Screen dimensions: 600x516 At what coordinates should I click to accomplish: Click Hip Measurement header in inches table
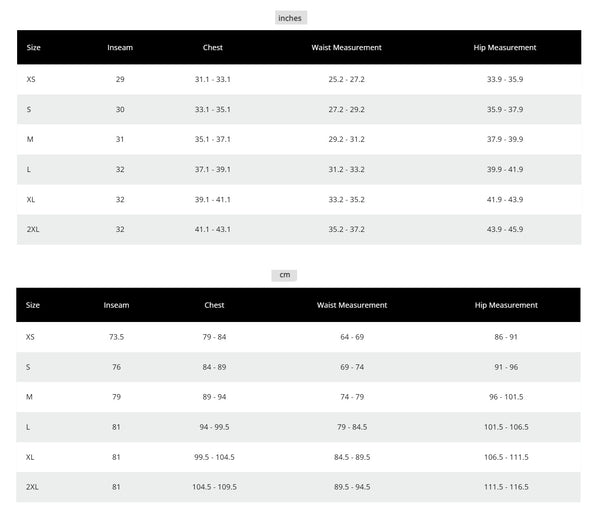click(x=504, y=47)
